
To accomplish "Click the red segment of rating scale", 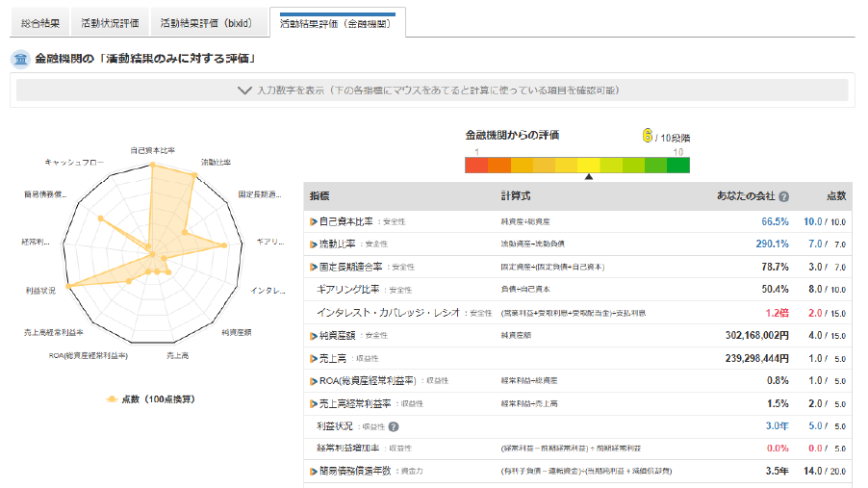I will (476, 165).
